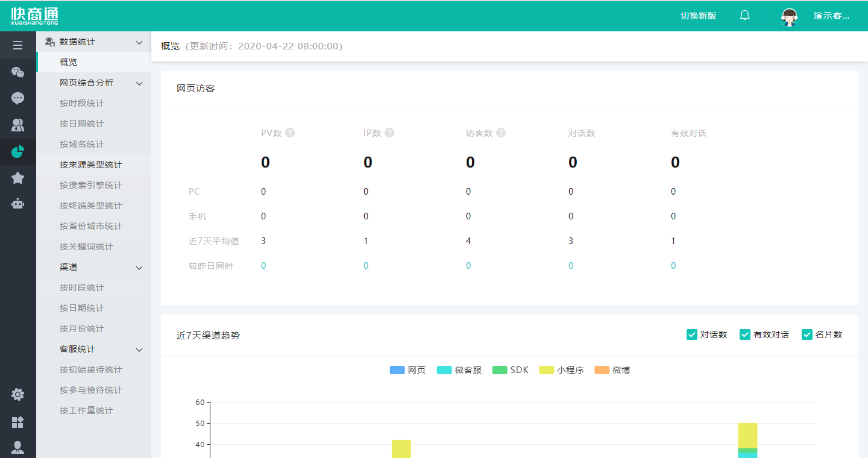Image resolution: width=868 pixels, height=458 pixels.
Task: Toggle the 小程序 yellow legend swatch
Action: 546,370
